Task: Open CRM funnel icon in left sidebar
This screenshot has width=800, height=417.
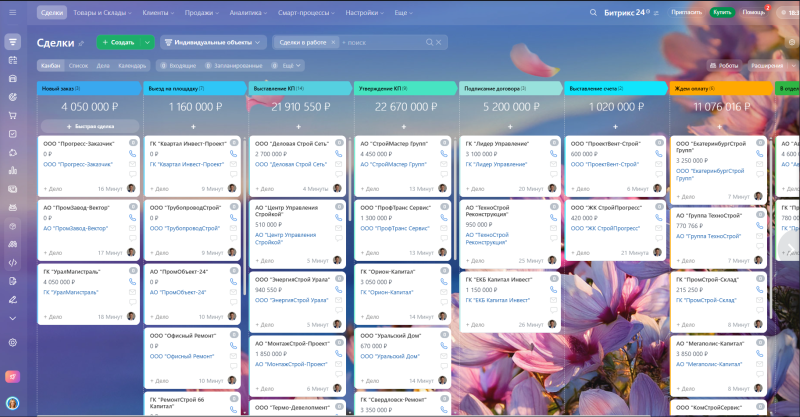Action: (x=13, y=42)
